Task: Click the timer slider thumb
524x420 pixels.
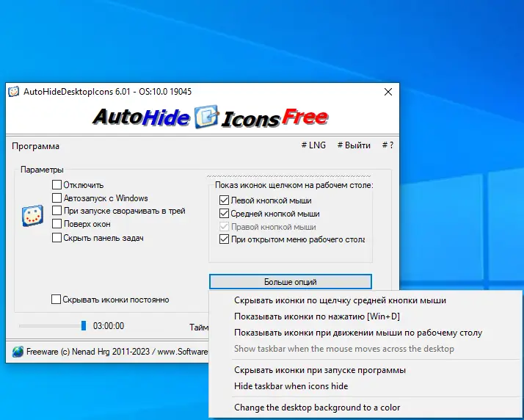Action: click(x=84, y=326)
